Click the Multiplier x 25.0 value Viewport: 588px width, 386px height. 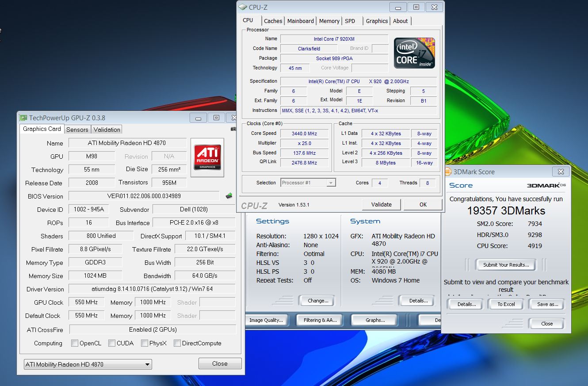pyautogui.click(x=305, y=143)
